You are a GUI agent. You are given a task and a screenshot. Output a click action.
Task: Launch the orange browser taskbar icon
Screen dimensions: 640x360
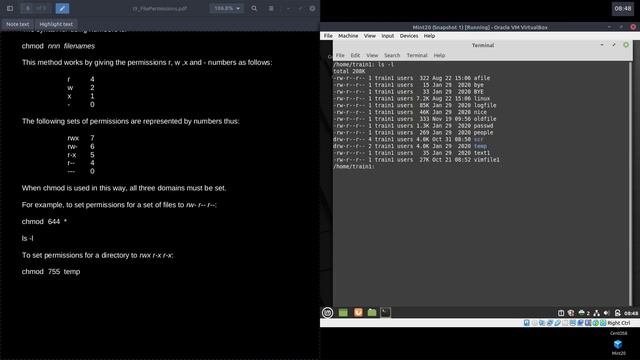358,313
